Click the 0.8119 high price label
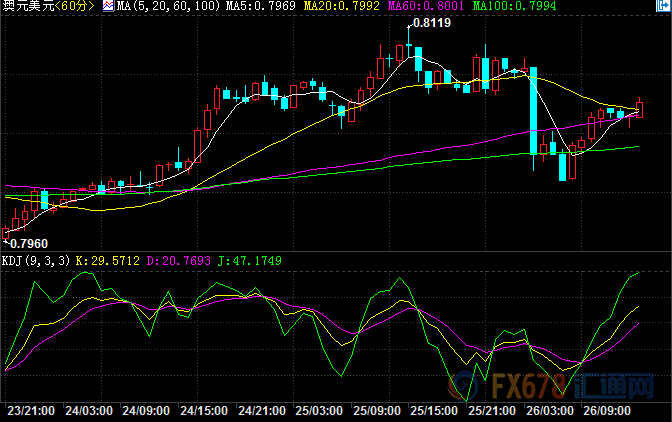The image size is (672, 422). click(x=432, y=23)
